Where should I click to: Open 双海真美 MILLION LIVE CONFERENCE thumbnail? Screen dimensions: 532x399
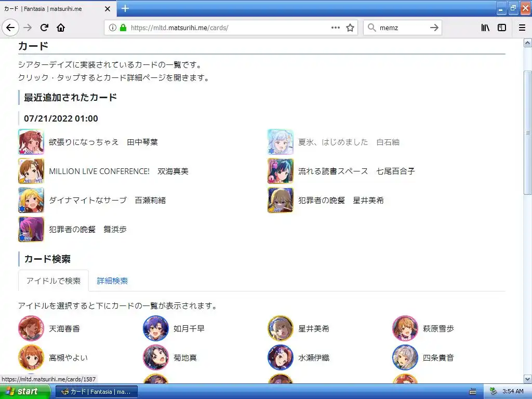coord(31,171)
